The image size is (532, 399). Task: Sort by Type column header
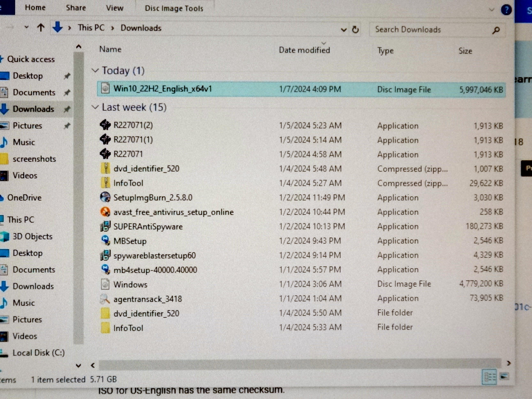385,51
